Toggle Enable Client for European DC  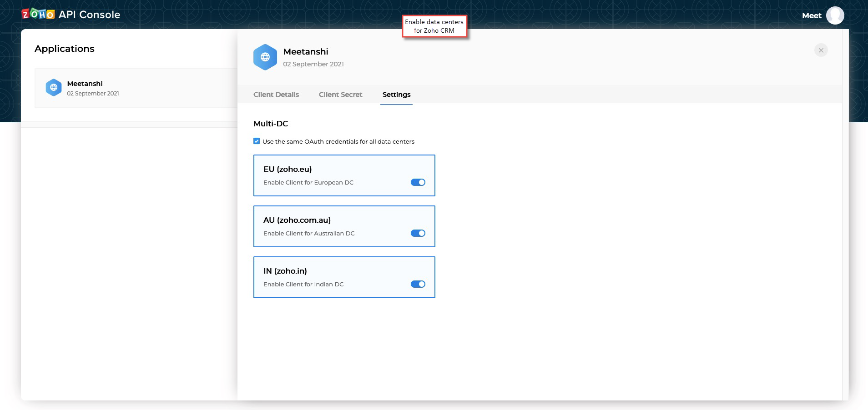click(x=418, y=182)
